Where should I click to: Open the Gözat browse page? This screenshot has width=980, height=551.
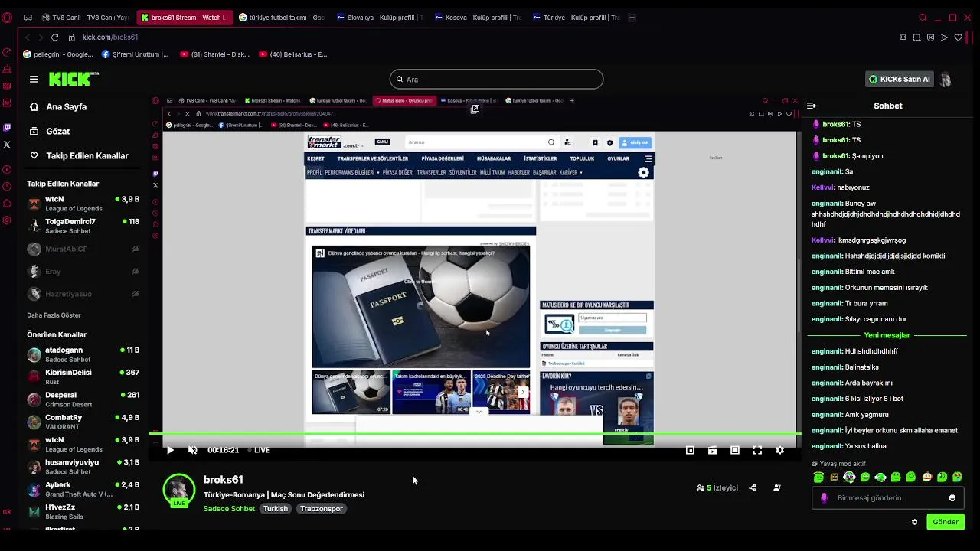point(51,132)
